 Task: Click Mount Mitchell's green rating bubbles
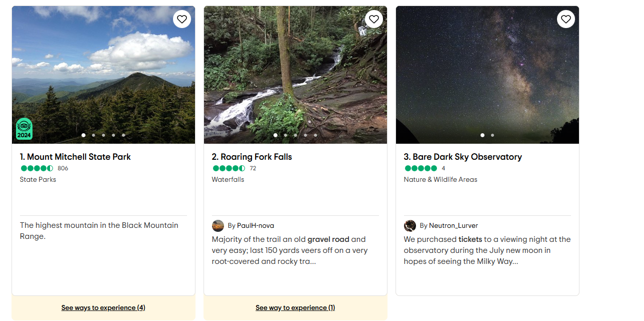tap(36, 168)
